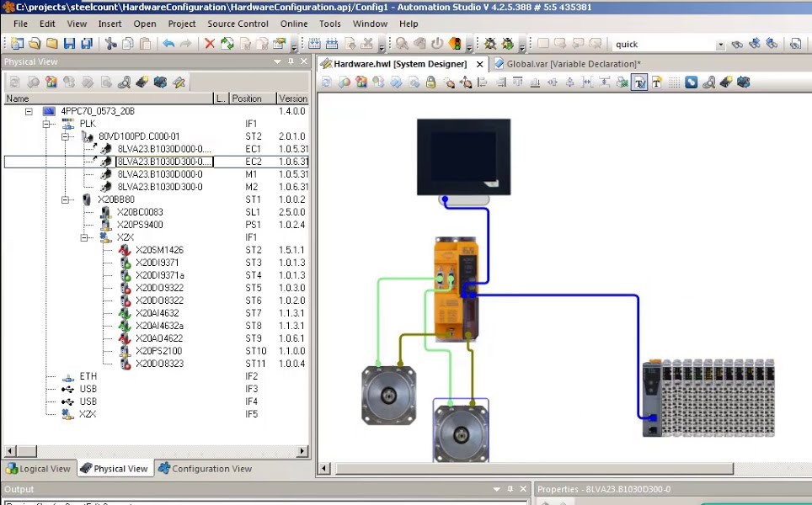Click the black monitor icon in System Designer toolbar

(x=744, y=82)
